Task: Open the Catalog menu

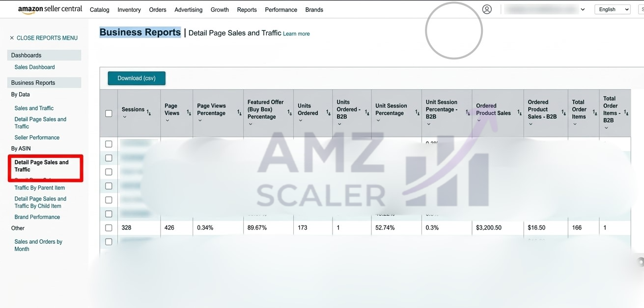Action: tap(100, 10)
